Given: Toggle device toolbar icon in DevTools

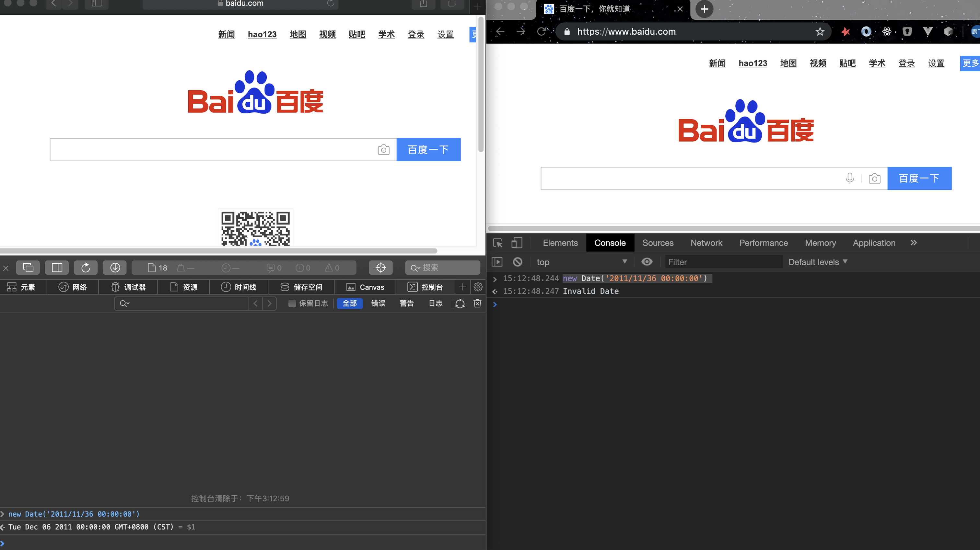Looking at the screenshot, I should pyautogui.click(x=517, y=243).
